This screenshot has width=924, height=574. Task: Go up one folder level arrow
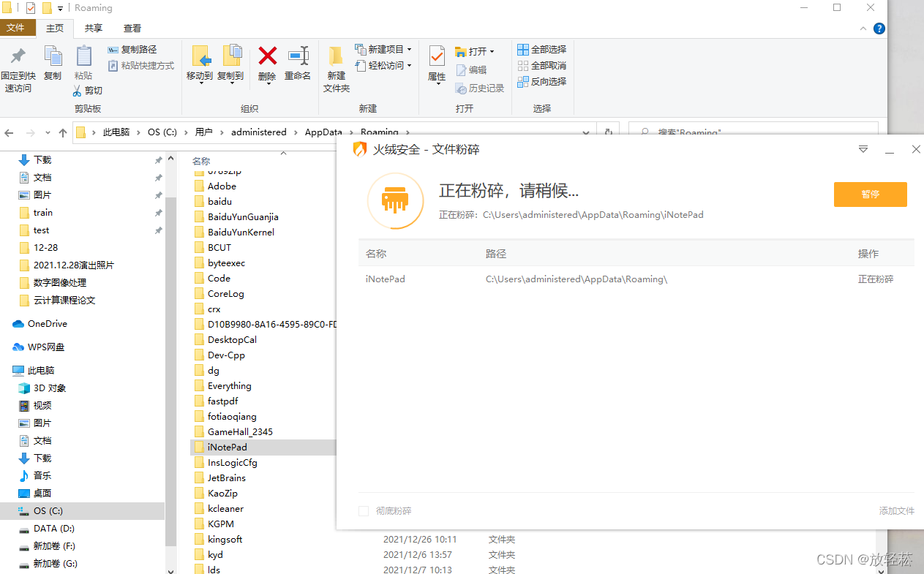(x=63, y=133)
